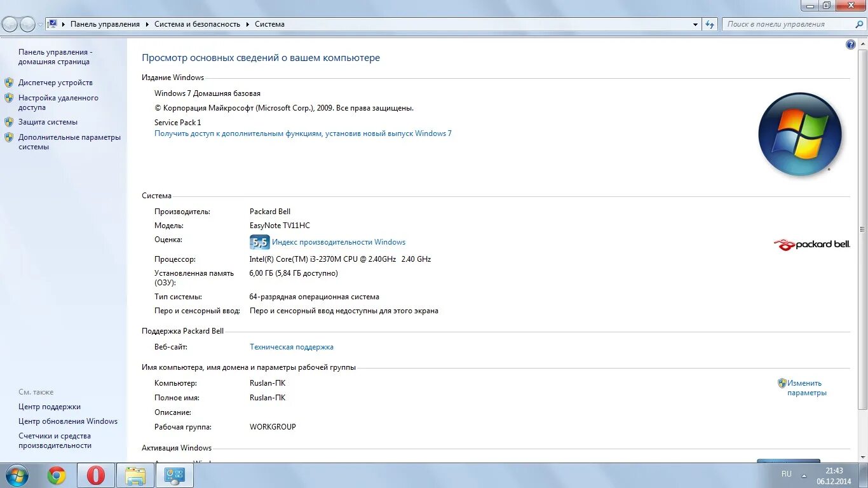Launch Google Chrome from taskbar
The image size is (868, 488).
pyautogui.click(x=57, y=475)
